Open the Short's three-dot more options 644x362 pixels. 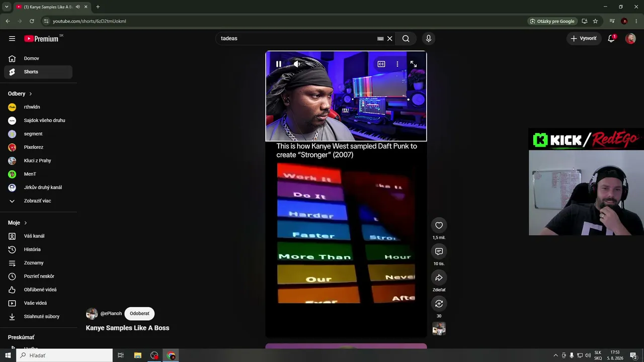click(397, 64)
